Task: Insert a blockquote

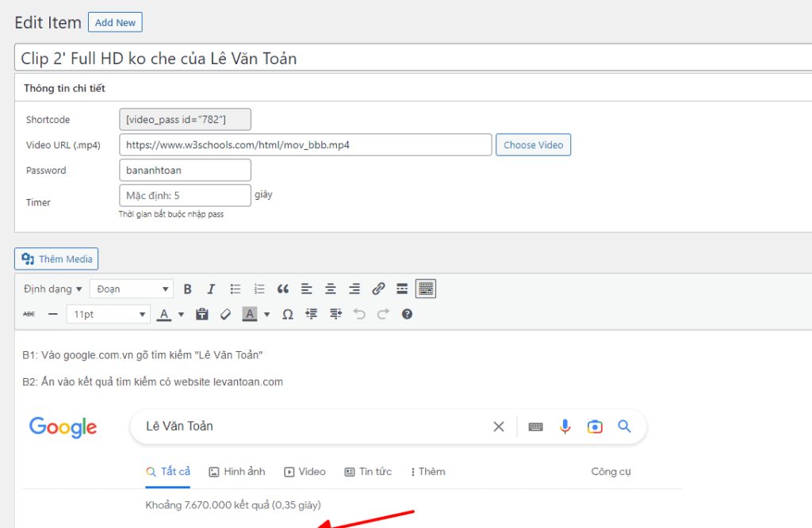Action: coord(283,289)
